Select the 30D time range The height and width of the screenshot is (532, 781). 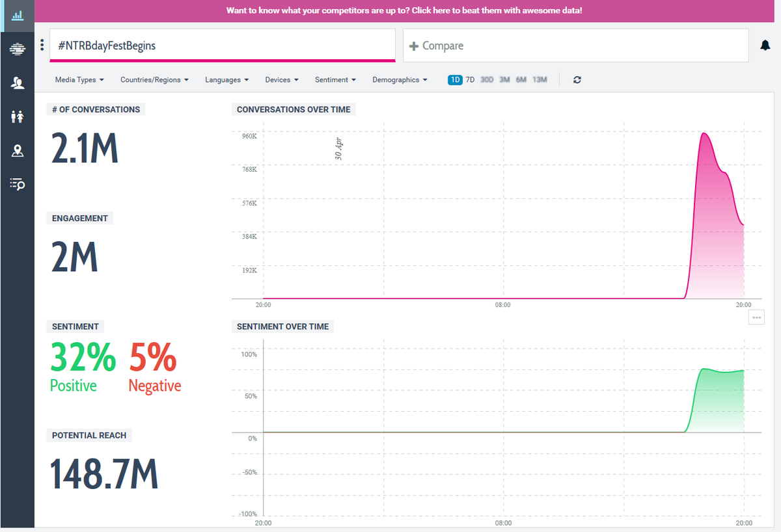pos(487,80)
